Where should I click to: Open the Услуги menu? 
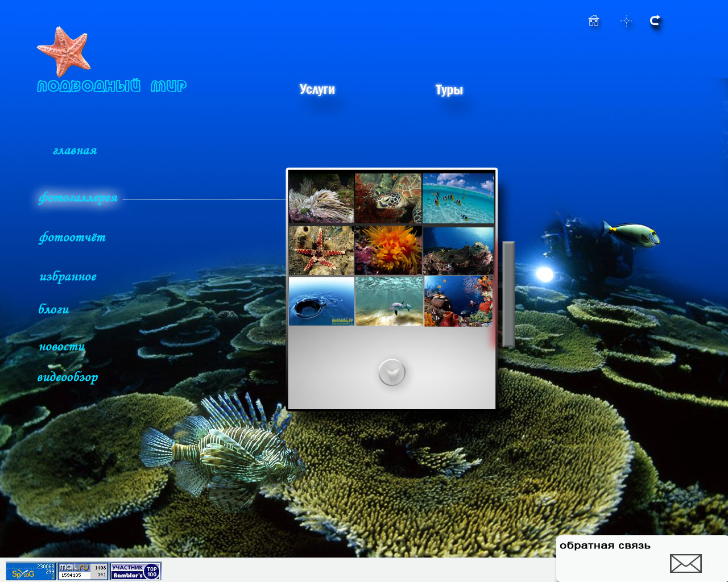pos(317,90)
